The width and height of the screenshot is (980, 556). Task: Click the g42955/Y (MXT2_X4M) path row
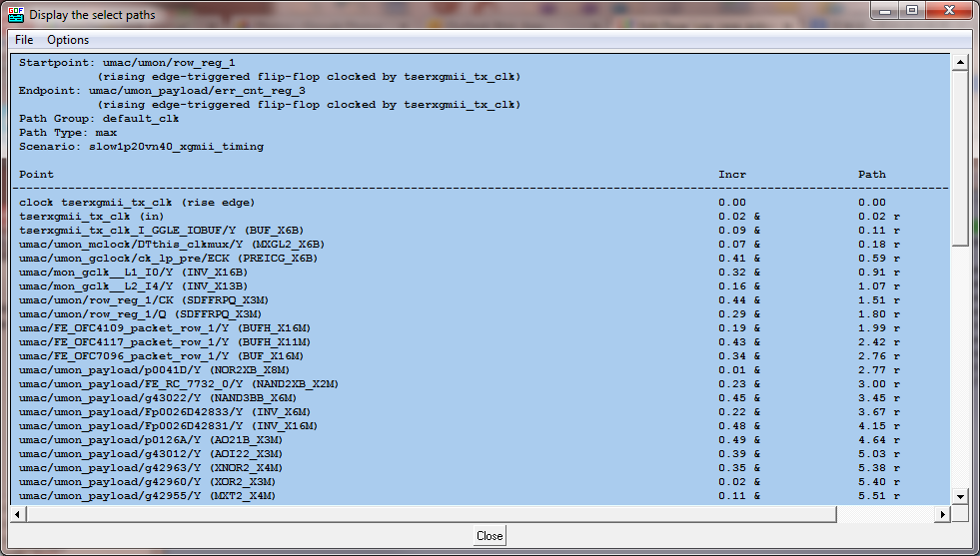pos(147,495)
